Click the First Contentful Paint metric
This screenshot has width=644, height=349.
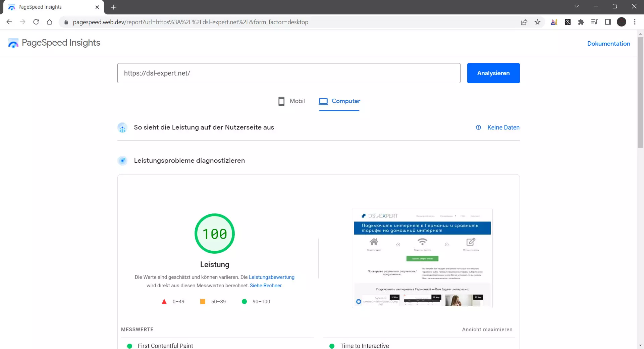pyautogui.click(x=165, y=346)
